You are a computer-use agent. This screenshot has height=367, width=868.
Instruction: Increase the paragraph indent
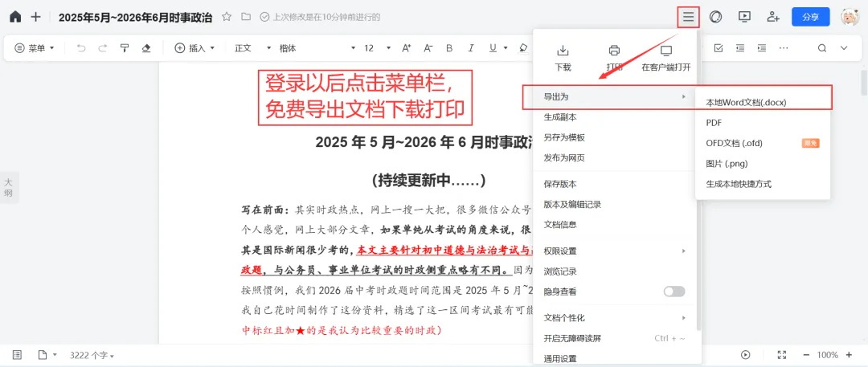click(762, 48)
